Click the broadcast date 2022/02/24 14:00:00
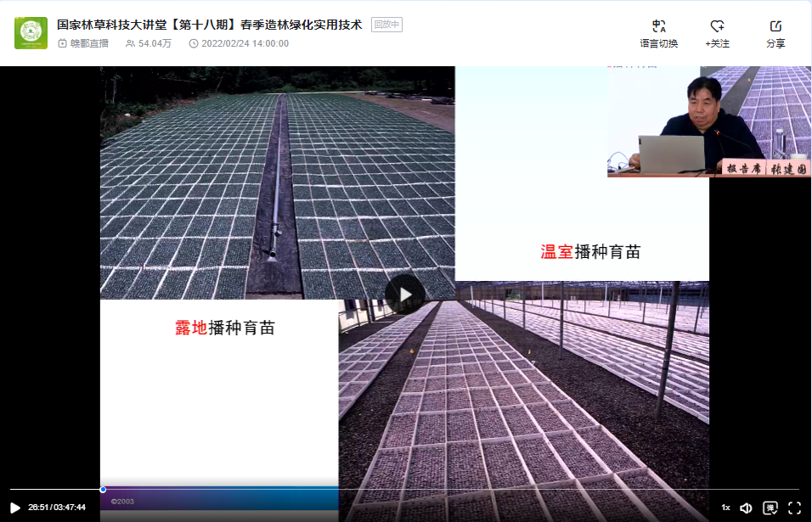The width and height of the screenshot is (812, 522). click(245, 43)
